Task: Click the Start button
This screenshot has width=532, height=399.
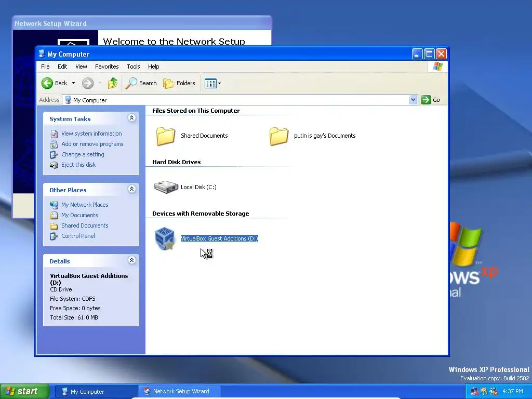Action: coord(24,391)
